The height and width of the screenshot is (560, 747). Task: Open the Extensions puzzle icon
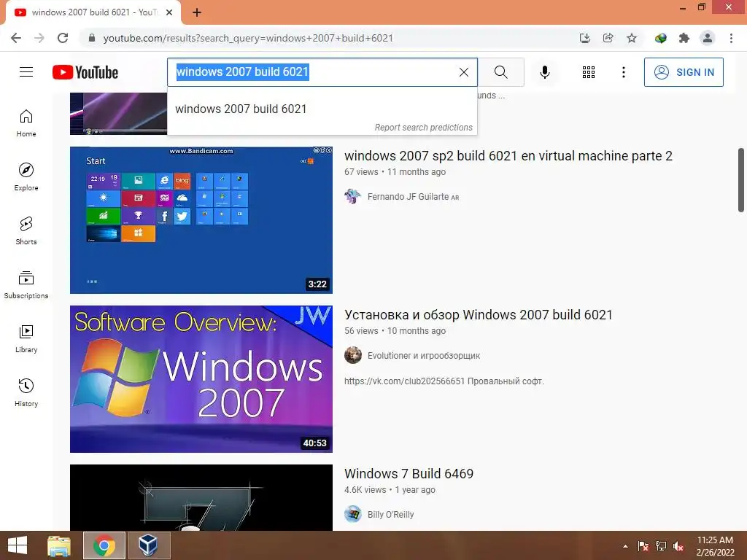(x=684, y=38)
